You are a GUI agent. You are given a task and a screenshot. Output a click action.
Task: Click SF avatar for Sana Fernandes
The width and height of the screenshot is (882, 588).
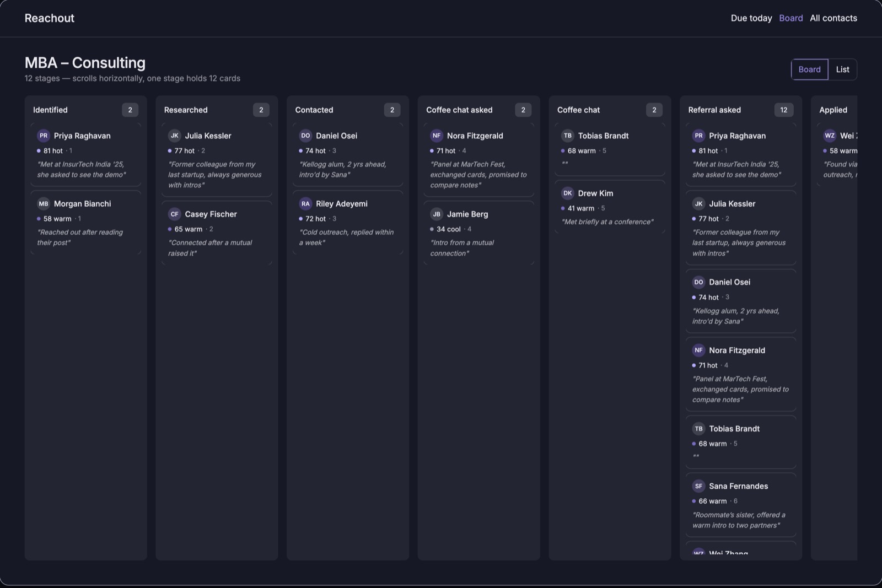click(699, 485)
